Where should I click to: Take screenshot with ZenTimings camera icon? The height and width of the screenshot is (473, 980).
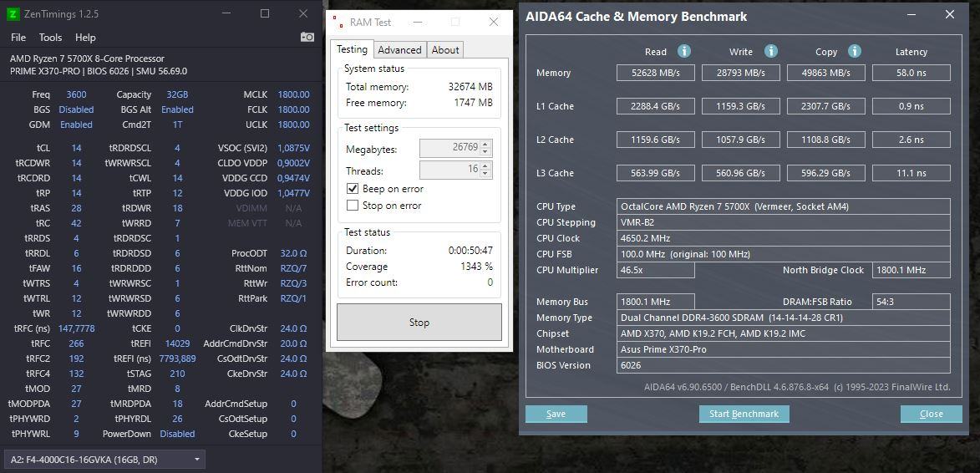pyautogui.click(x=307, y=38)
